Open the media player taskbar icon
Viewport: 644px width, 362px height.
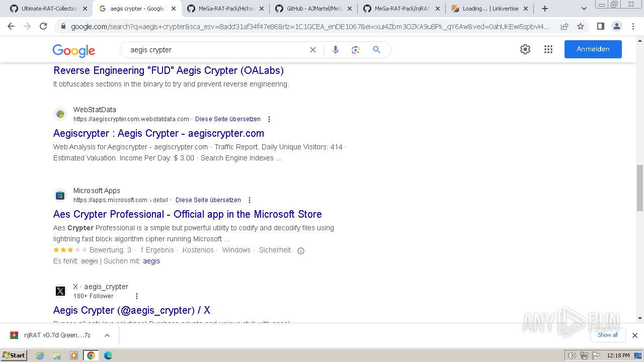click(x=74, y=355)
